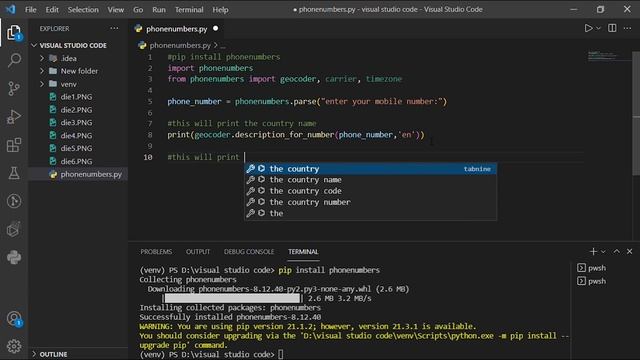The image size is (640, 360).
Task: Open Source Control view
Action: pyautogui.click(x=14, y=89)
